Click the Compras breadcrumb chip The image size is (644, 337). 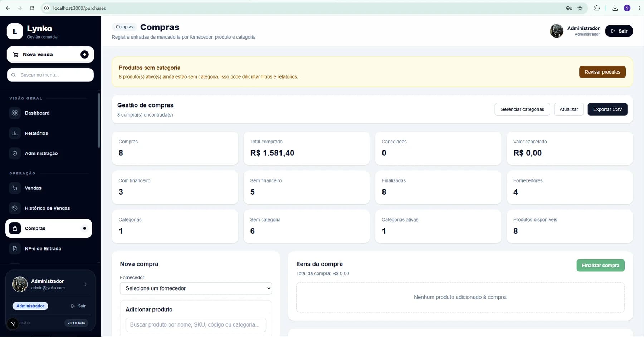tap(125, 27)
